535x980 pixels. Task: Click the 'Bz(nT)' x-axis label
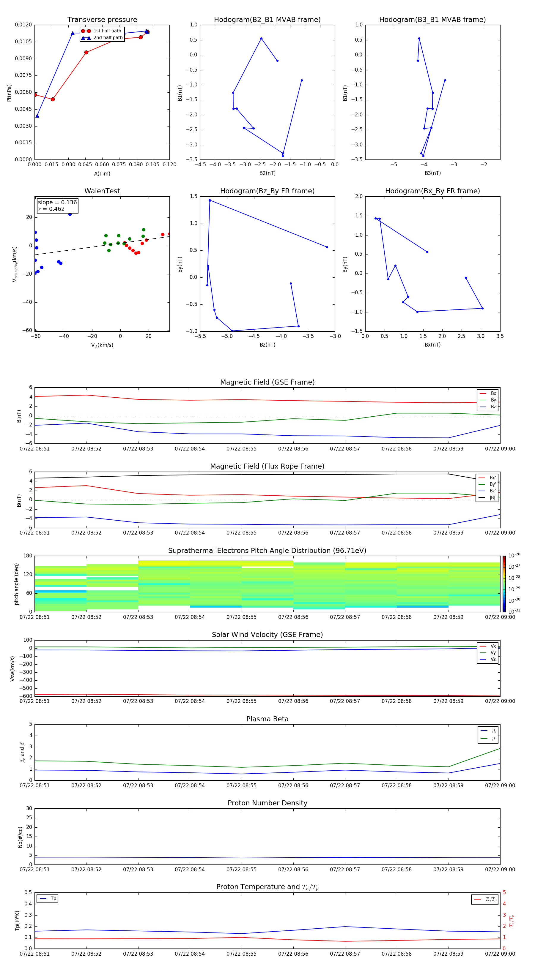(267, 345)
